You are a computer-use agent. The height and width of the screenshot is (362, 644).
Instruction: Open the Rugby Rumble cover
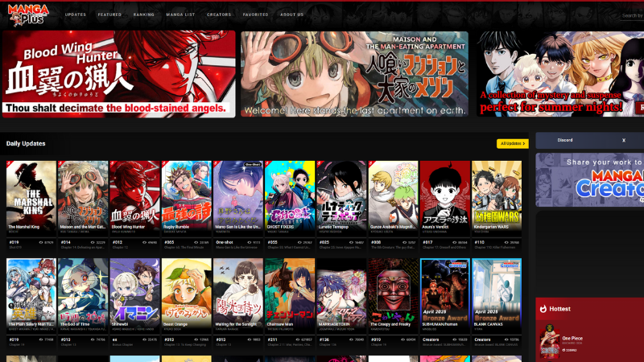(187, 198)
